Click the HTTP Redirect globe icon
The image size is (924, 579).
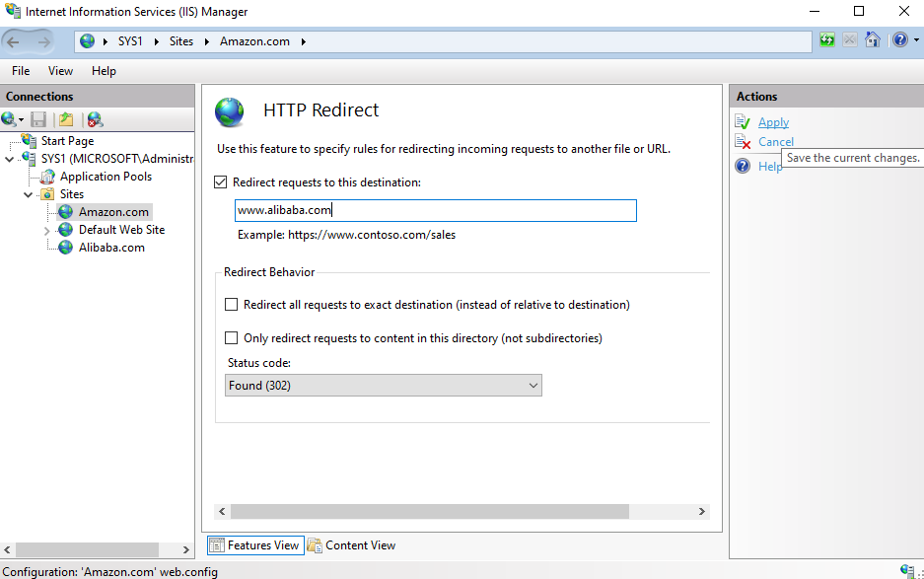(229, 112)
